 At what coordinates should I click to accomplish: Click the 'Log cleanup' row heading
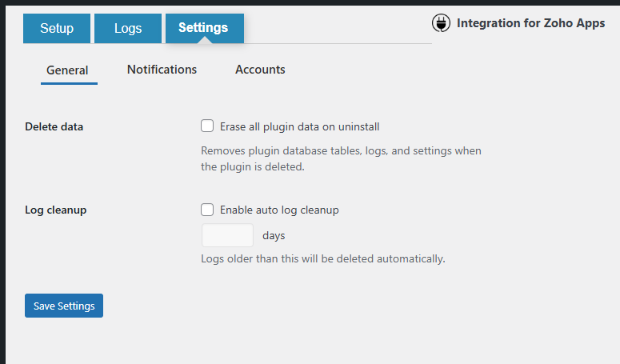tap(56, 210)
